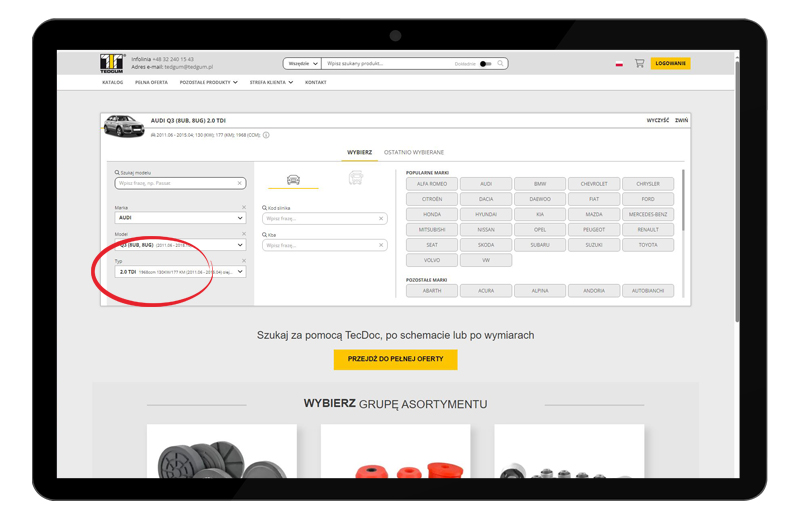Click the Audi Q3 car thumbnail

(x=124, y=126)
